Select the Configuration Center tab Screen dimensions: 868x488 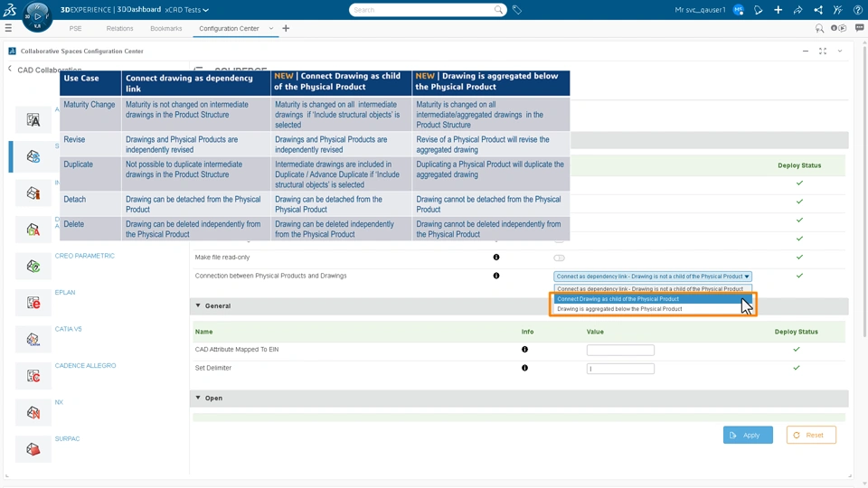point(229,28)
